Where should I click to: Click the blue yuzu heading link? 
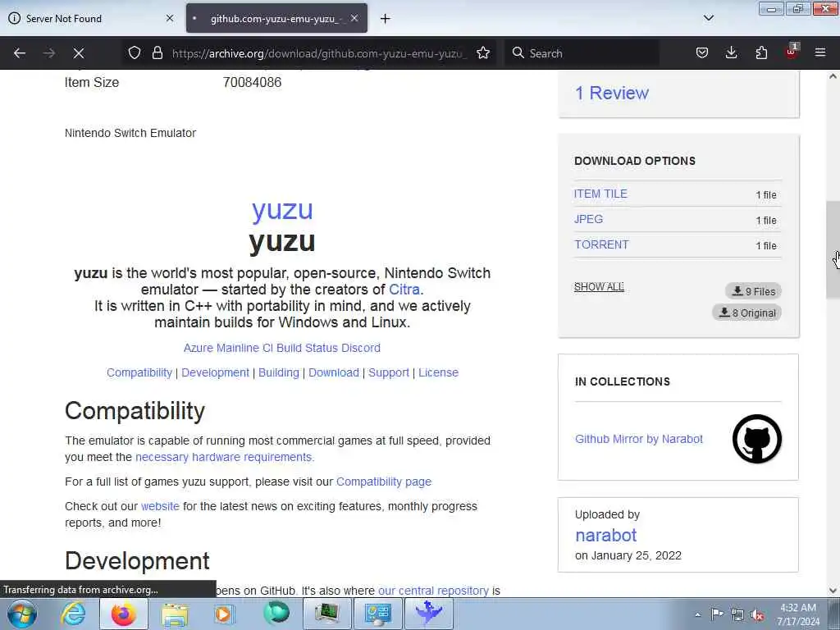tap(282, 209)
